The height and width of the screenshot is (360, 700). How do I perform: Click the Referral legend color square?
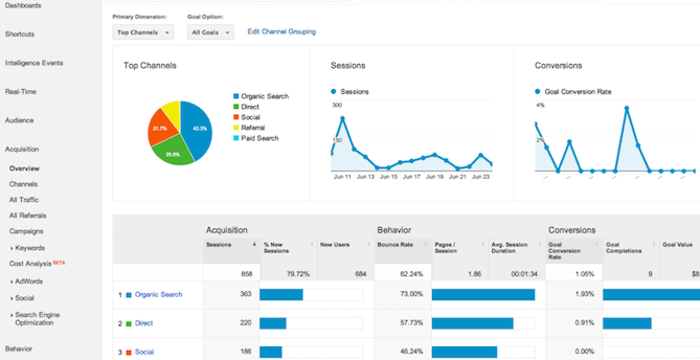[236, 128]
